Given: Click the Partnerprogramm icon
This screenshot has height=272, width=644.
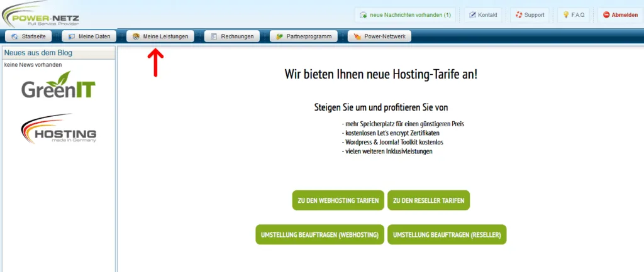Looking at the screenshot, I should [279, 37].
